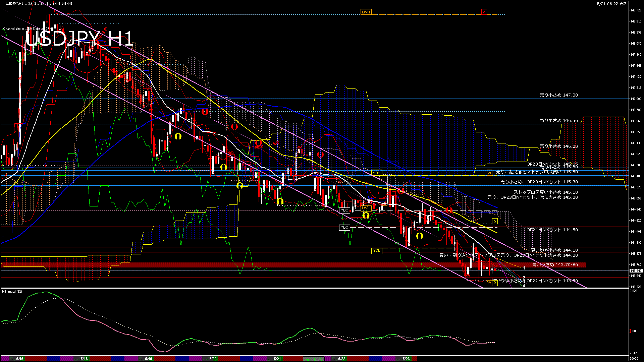Click the 148.725 price axis value
Viewport: 644px width, 362px height.
click(636, 10)
